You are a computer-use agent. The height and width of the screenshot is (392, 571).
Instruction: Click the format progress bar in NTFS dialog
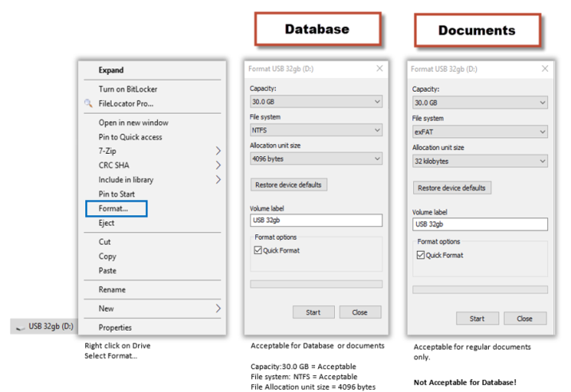[x=316, y=284]
